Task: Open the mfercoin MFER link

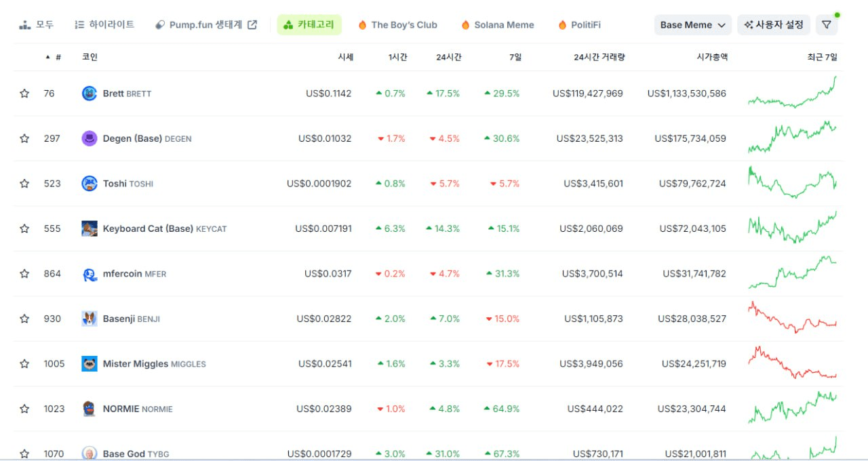Action: point(134,274)
